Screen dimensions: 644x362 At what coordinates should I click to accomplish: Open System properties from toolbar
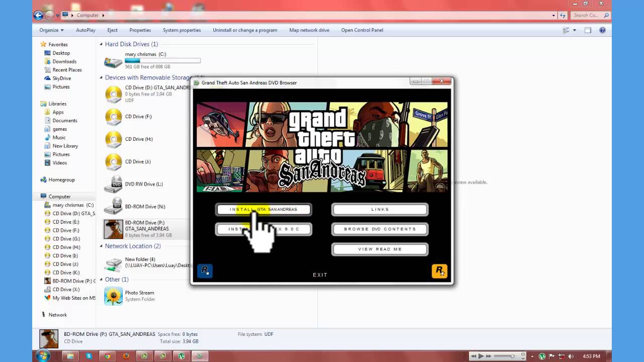click(182, 30)
